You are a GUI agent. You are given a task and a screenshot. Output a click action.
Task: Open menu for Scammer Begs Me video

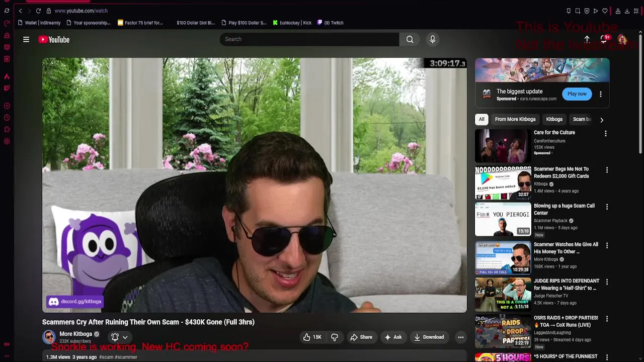tap(607, 170)
